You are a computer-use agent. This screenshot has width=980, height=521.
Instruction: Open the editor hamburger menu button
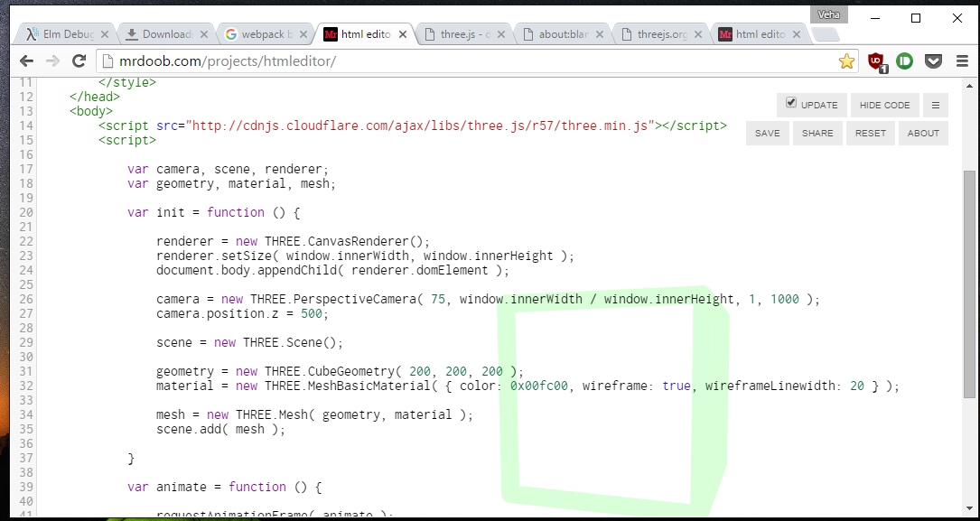click(936, 105)
